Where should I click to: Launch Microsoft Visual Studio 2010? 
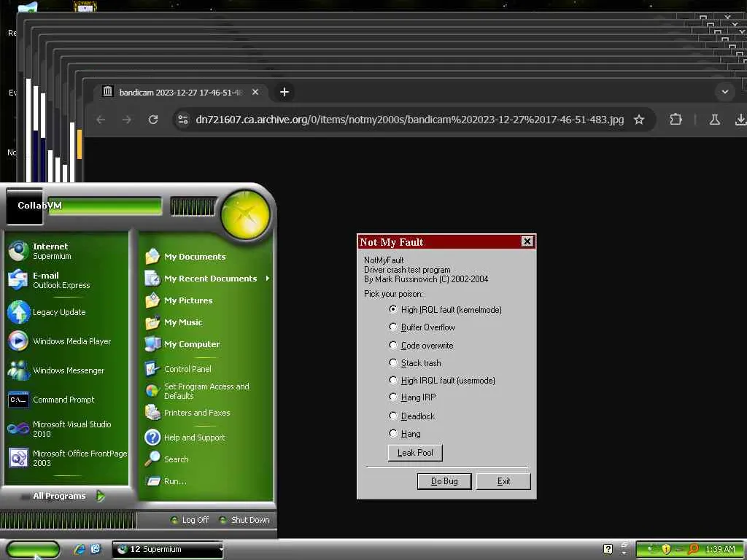click(66, 429)
